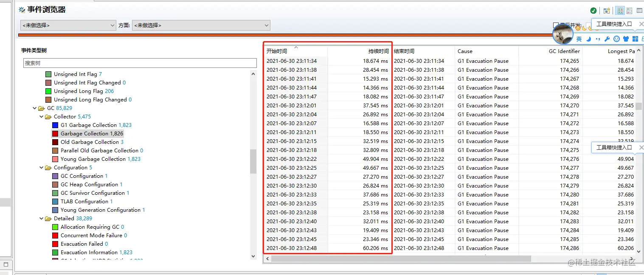Toggle the 显示并发 checkbox
This screenshot has width=644, height=275.
pos(556,25)
